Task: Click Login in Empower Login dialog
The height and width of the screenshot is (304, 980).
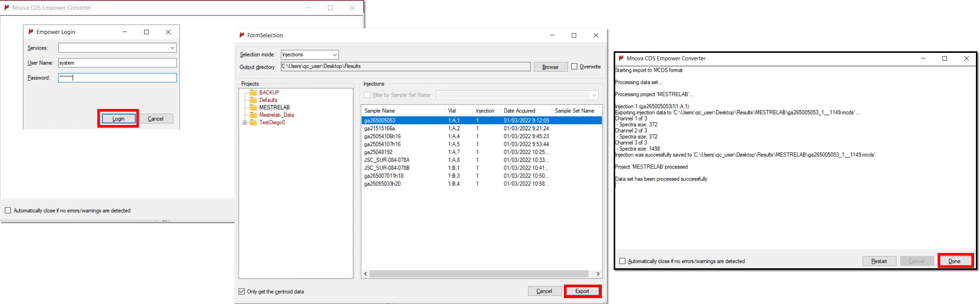Action: [x=118, y=119]
